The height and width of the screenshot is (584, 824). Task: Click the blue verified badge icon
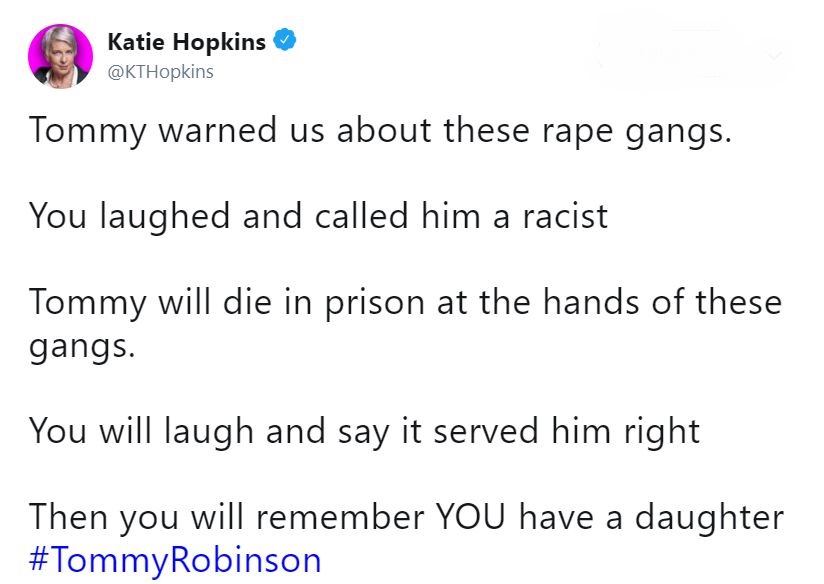click(x=285, y=40)
